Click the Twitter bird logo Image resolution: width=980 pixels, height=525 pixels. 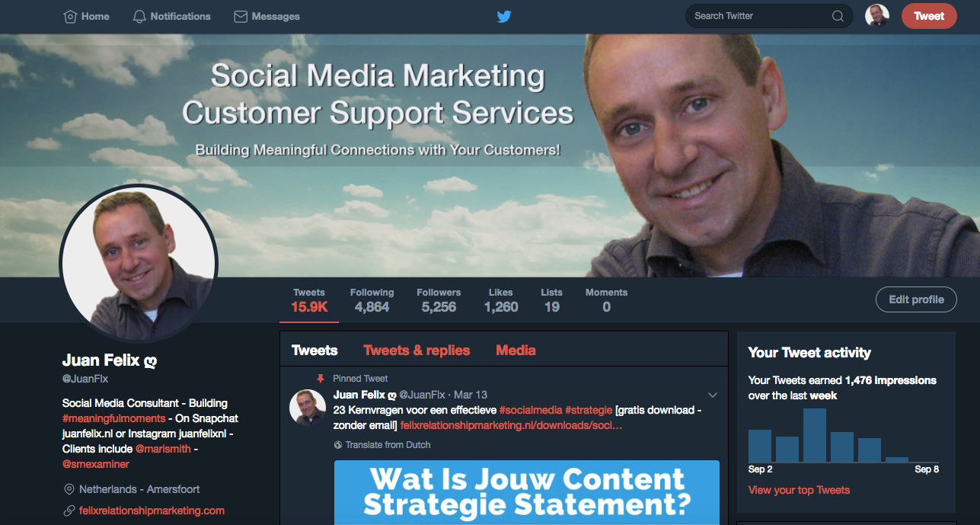point(504,16)
